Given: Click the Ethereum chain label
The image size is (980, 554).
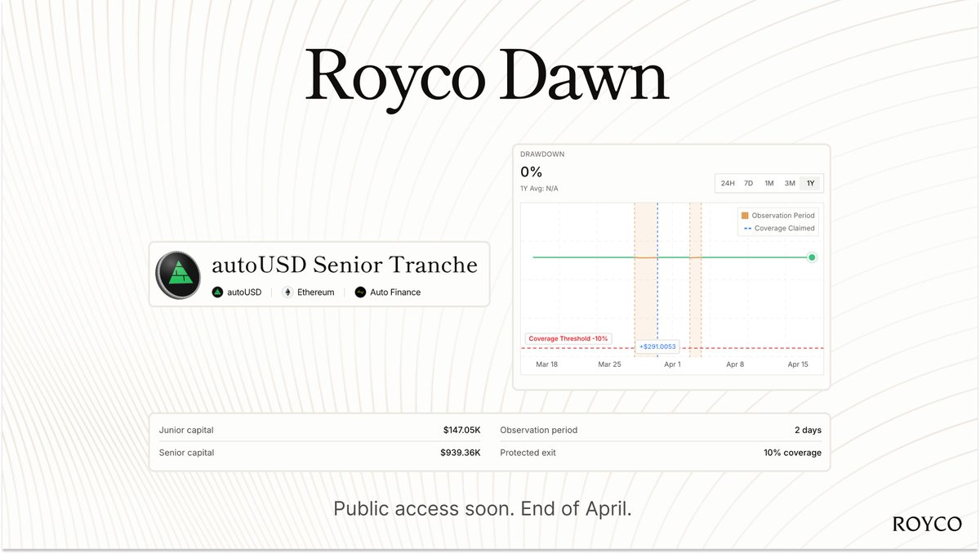Looking at the screenshot, I should point(316,292).
